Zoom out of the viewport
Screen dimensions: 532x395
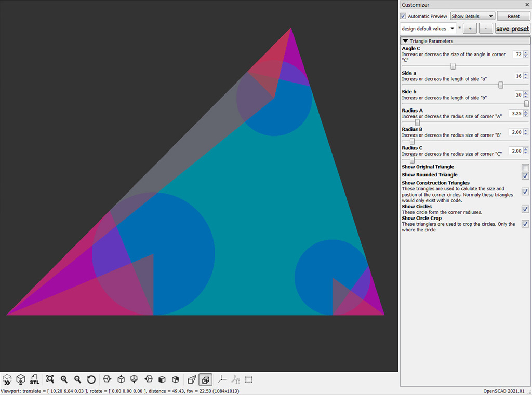(78, 379)
